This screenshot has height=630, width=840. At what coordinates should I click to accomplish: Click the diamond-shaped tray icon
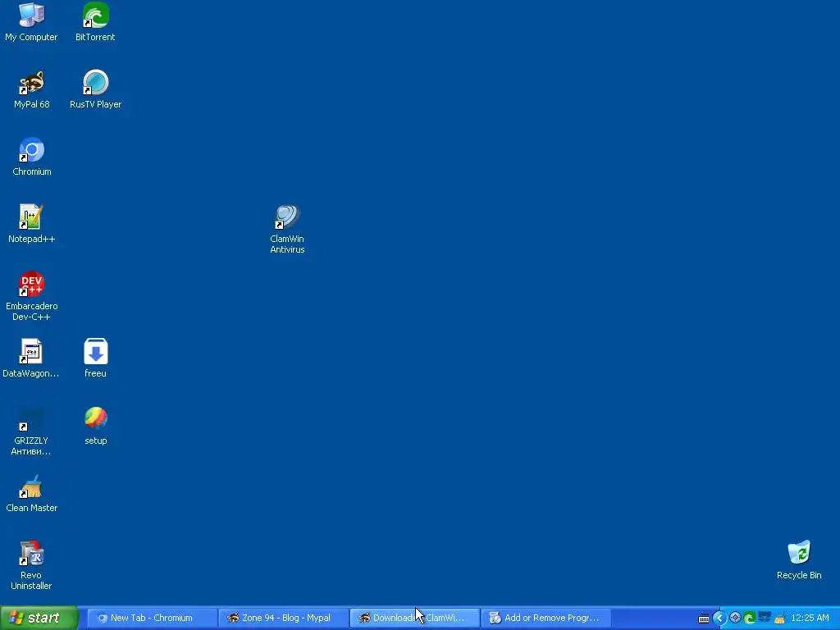735,618
